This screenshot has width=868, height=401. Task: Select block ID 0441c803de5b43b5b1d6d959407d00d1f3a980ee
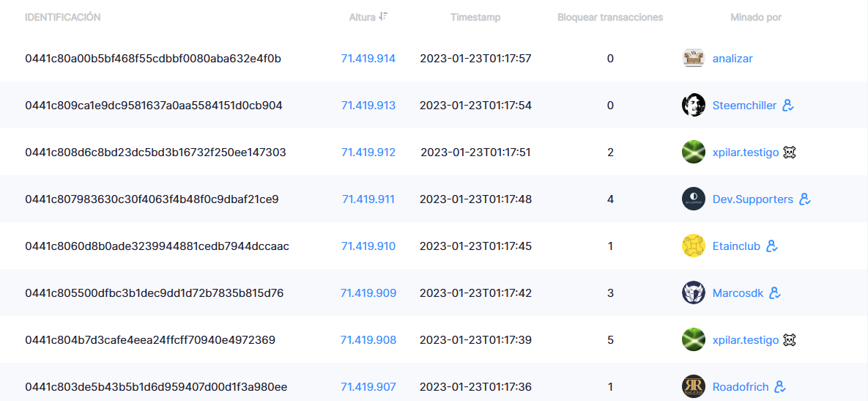(156, 386)
